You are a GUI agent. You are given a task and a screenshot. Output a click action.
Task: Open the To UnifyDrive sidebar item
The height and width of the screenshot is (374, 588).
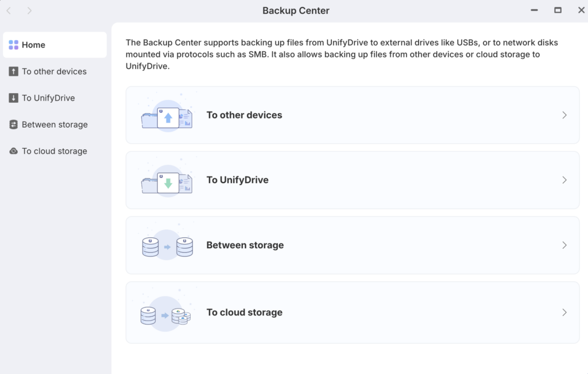click(x=48, y=98)
